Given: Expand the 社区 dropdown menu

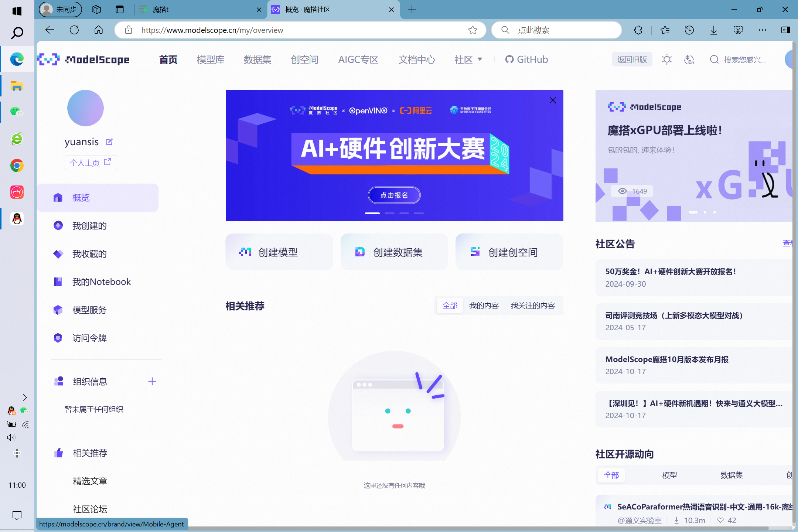Looking at the screenshot, I should coord(468,59).
